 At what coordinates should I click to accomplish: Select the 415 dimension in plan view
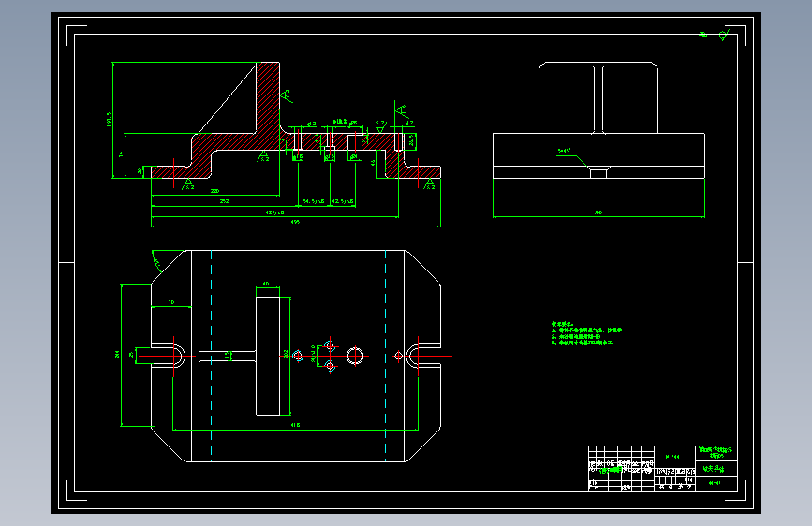tap(295, 425)
